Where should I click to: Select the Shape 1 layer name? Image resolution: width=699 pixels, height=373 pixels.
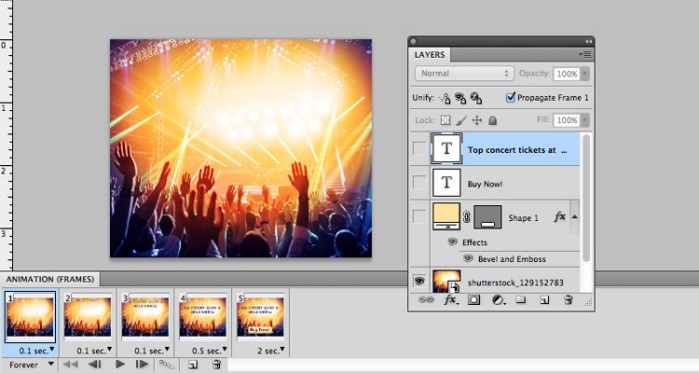pos(523,218)
